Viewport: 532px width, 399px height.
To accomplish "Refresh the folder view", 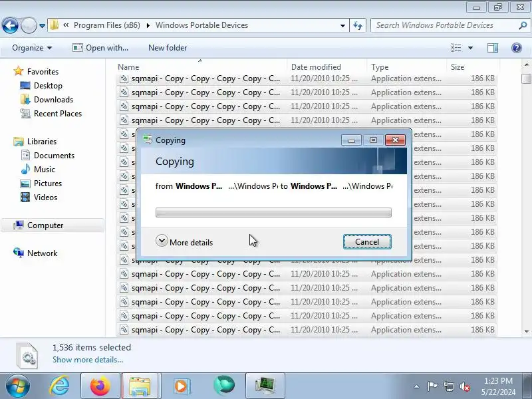I will tap(358, 25).
